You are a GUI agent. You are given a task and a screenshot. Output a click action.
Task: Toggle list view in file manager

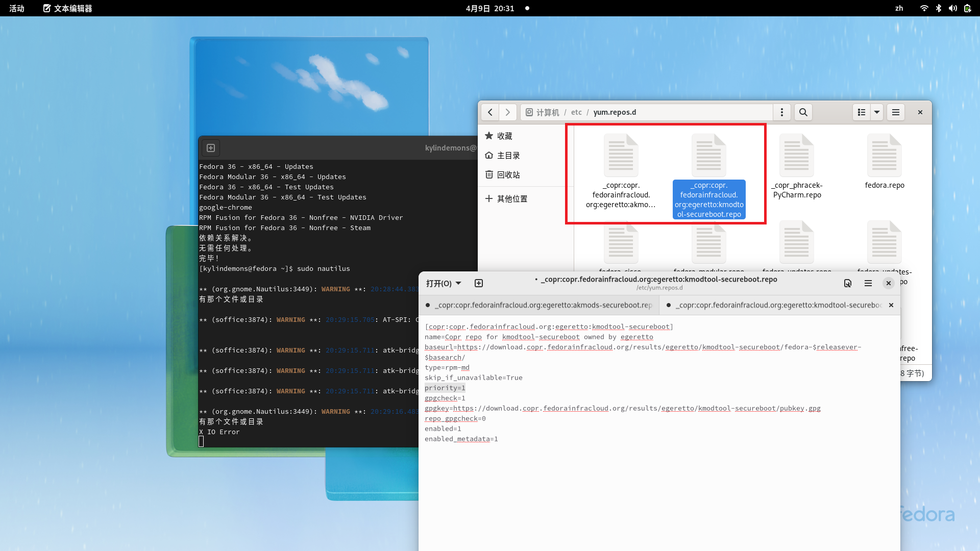[x=862, y=112]
